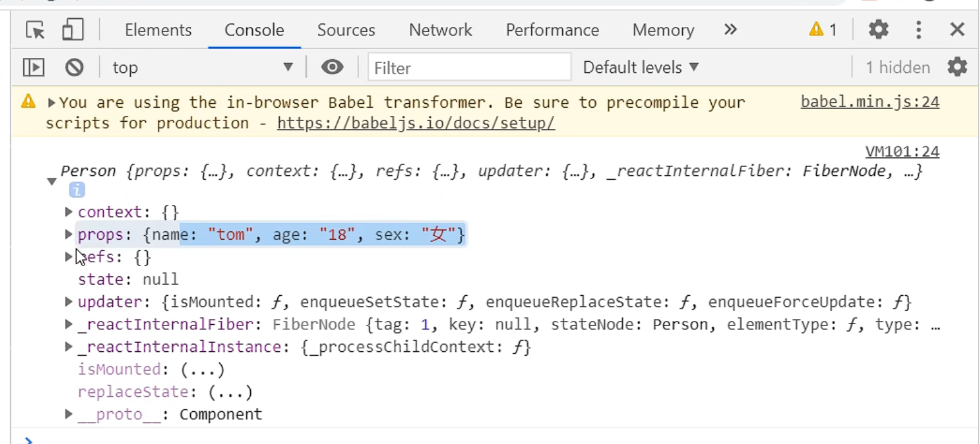
Task: Activate the inspect element picker icon
Action: tap(35, 30)
